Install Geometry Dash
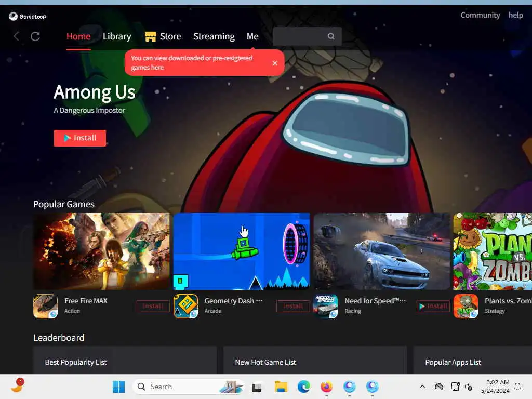Image resolution: width=532 pixels, height=399 pixels. pyautogui.click(x=293, y=306)
